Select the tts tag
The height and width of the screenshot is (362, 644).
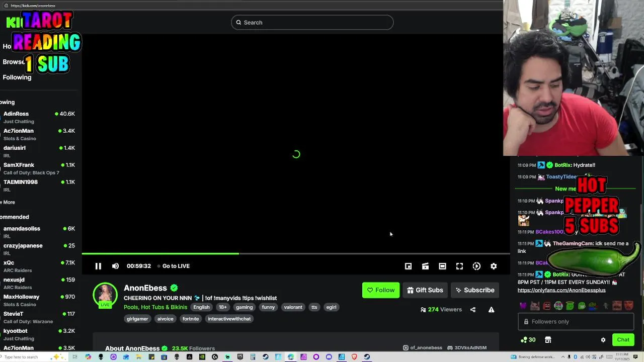click(314, 307)
